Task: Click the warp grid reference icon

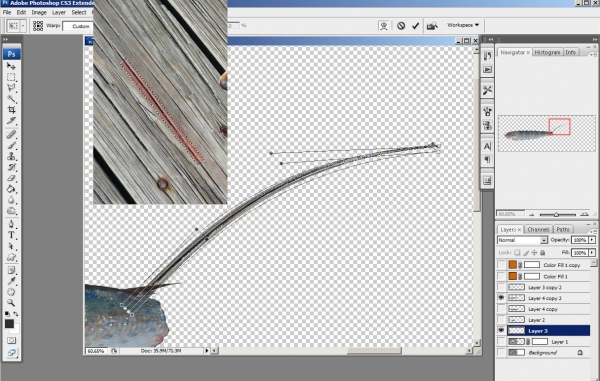Action: tap(38, 26)
